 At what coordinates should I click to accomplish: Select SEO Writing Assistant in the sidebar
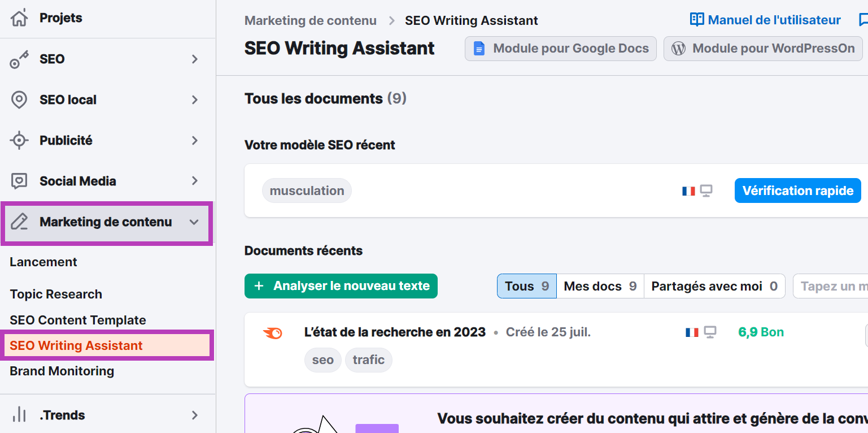pyautogui.click(x=107, y=345)
